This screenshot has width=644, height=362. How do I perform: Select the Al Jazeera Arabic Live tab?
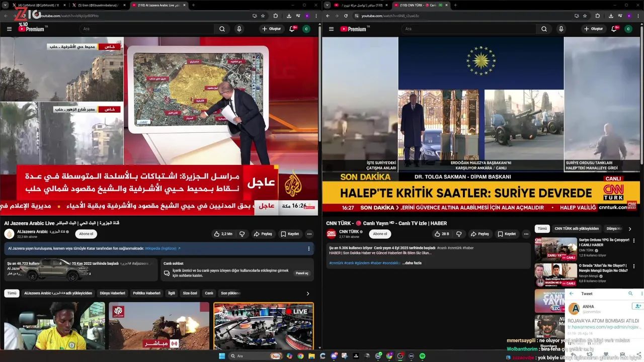pos(158,5)
